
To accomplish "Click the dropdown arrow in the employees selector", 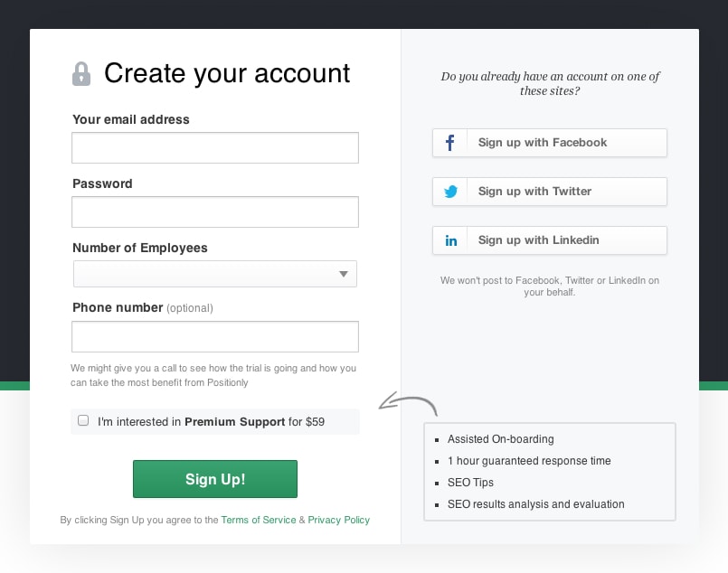I will [344, 274].
